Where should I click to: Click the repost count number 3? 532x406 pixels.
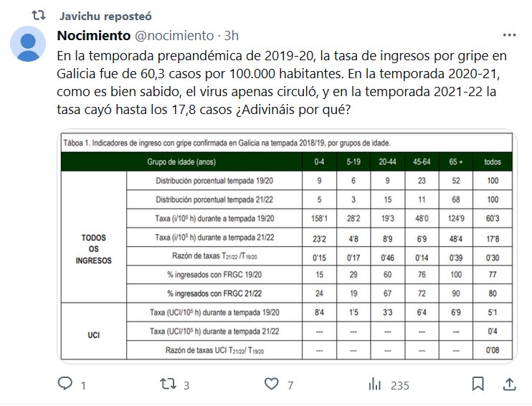186,386
